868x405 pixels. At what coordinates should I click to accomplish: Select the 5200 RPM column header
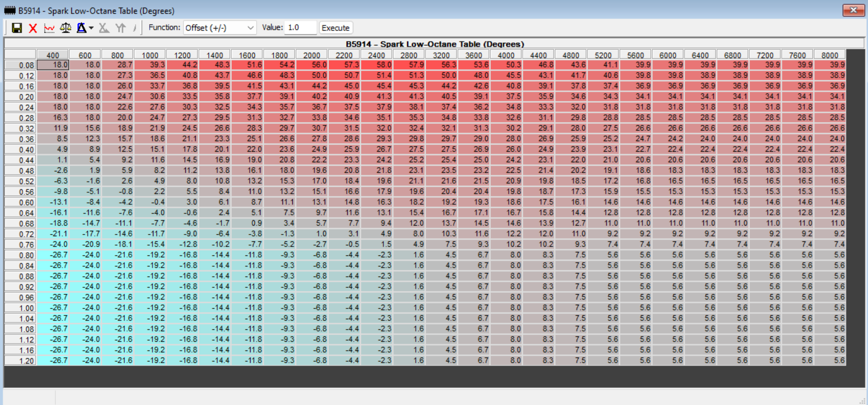point(603,55)
